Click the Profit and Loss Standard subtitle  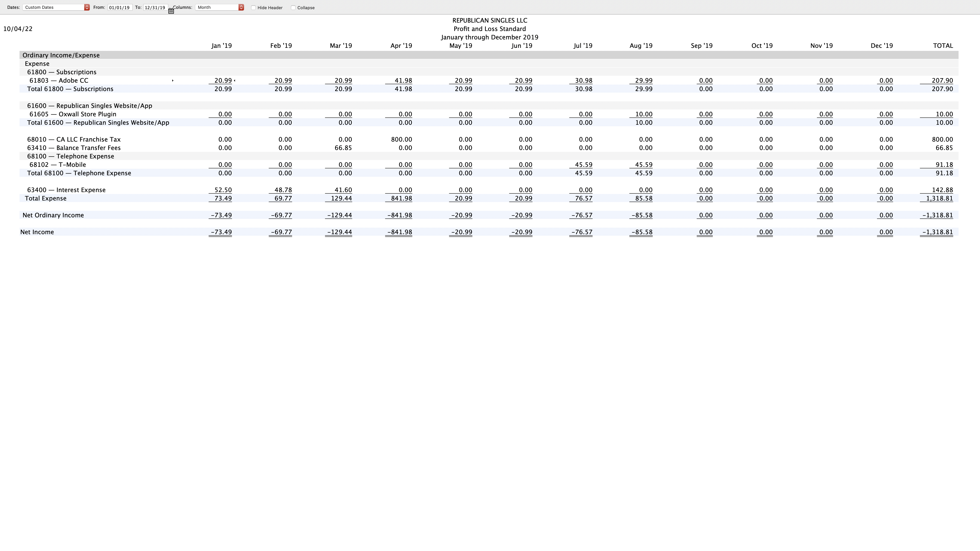coord(490,29)
